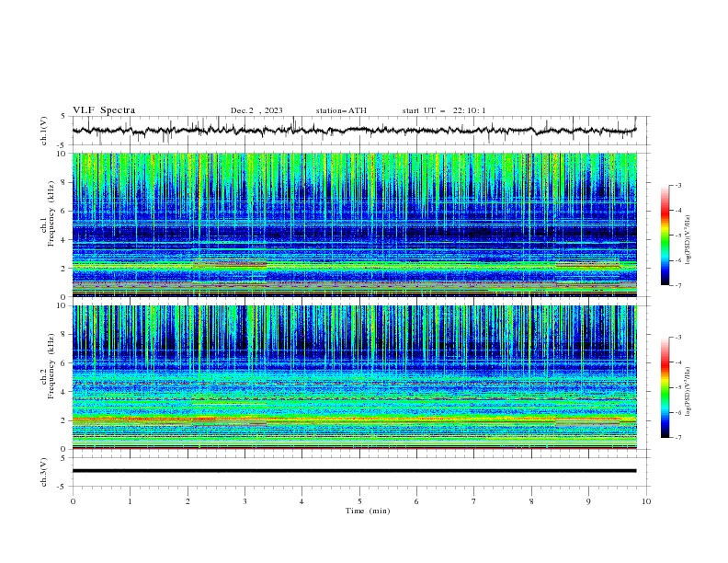Click time axis tick label '3'
The height and width of the screenshot is (563, 728).
[245, 501]
